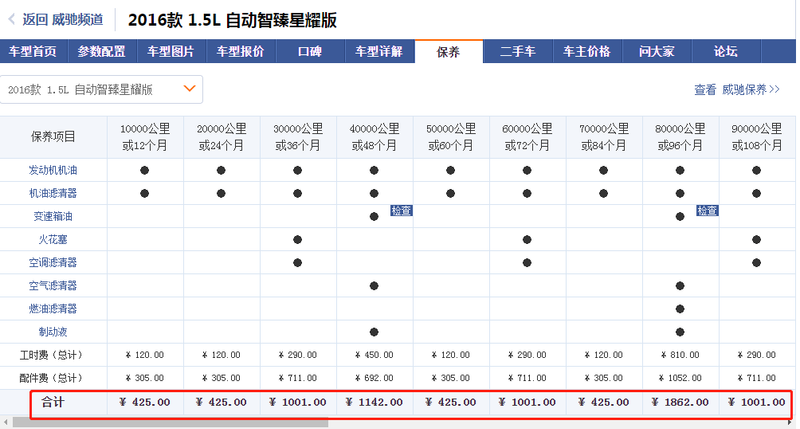Click the 制动液 item link
Screen dimensions: 800x429
tap(53, 331)
